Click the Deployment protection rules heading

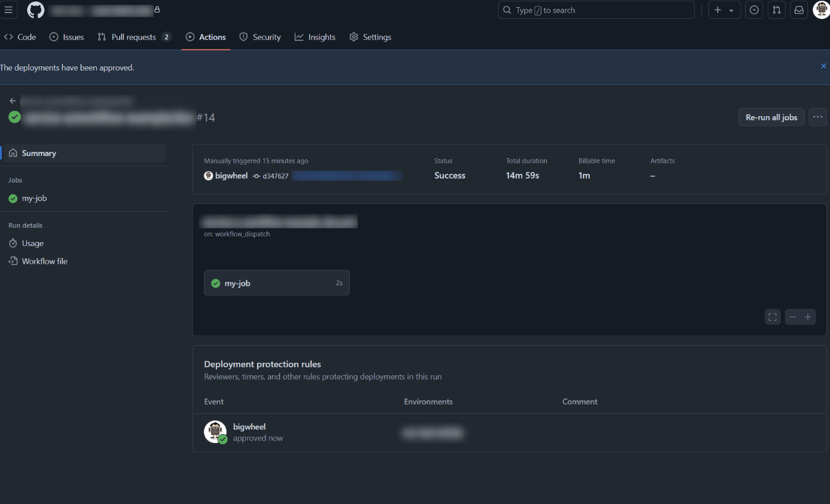point(262,364)
